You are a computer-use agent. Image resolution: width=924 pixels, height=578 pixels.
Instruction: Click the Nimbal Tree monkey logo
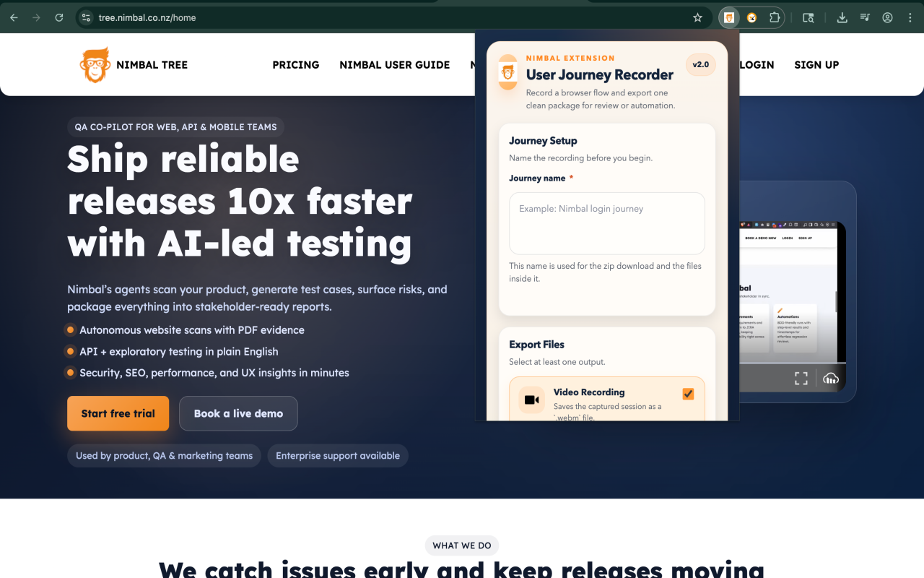point(95,65)
